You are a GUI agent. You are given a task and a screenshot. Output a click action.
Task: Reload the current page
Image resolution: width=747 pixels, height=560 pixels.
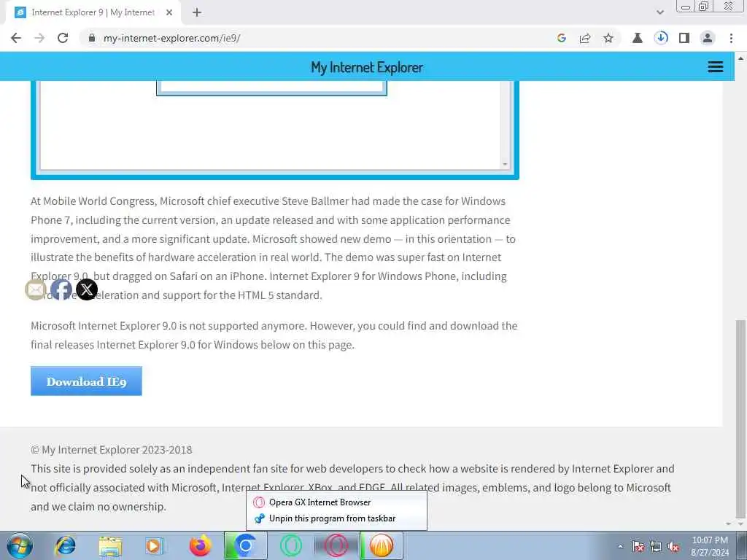tap(63, 38)
